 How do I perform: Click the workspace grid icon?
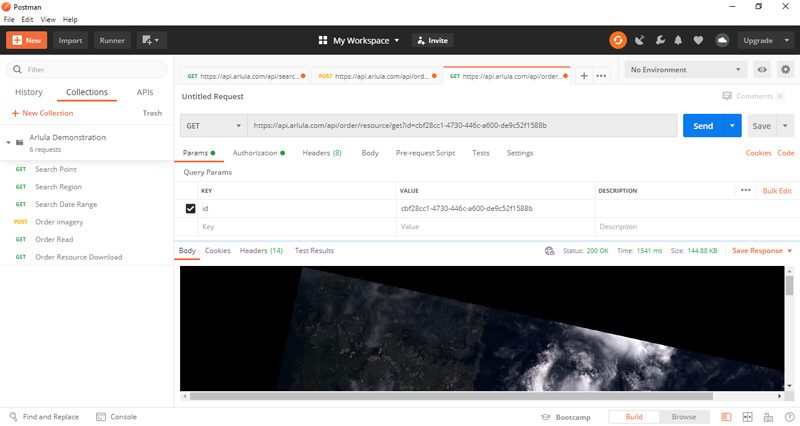[322, 40]
